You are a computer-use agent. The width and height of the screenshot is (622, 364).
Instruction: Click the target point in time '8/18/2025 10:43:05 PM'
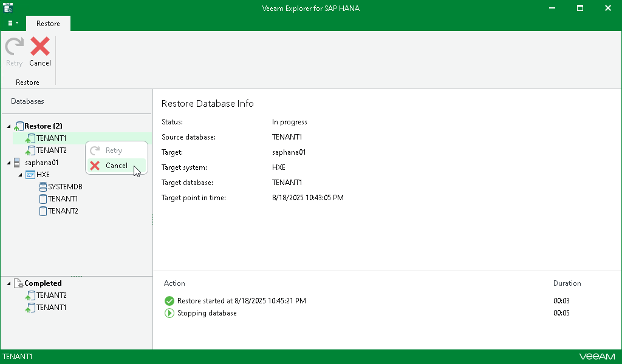pos(308,198)
